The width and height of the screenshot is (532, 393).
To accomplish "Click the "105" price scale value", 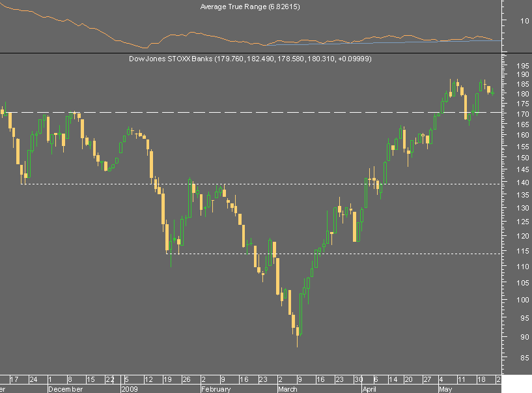I will [x=522, y=283].
